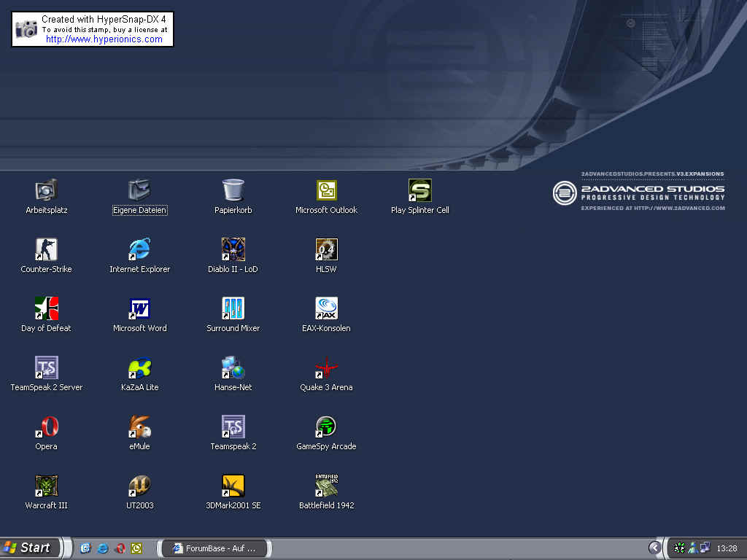Launch Internet Explorer from quick launch bar
This screenshot has height=560, width=747.
[102, 548]
